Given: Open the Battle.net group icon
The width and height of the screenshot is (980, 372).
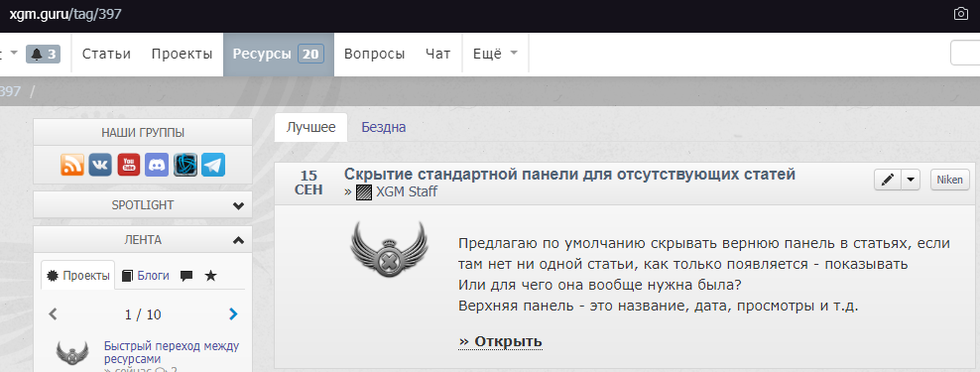Looking at the screenshot, I should coord(185,165).
